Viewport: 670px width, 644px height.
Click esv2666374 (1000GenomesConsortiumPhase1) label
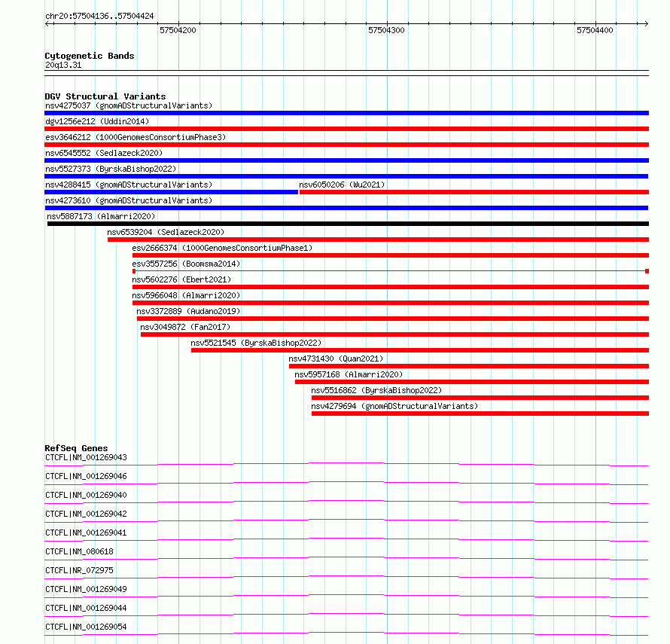pos(222,248)
